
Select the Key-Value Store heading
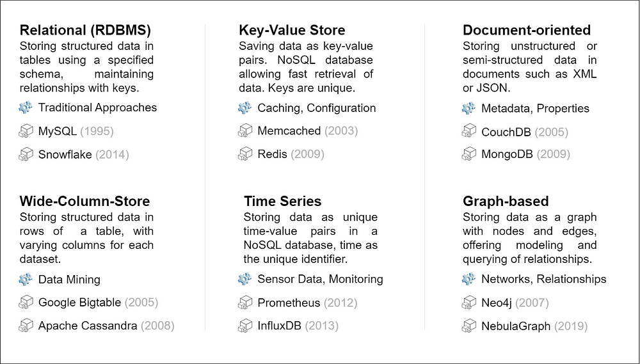292,30
